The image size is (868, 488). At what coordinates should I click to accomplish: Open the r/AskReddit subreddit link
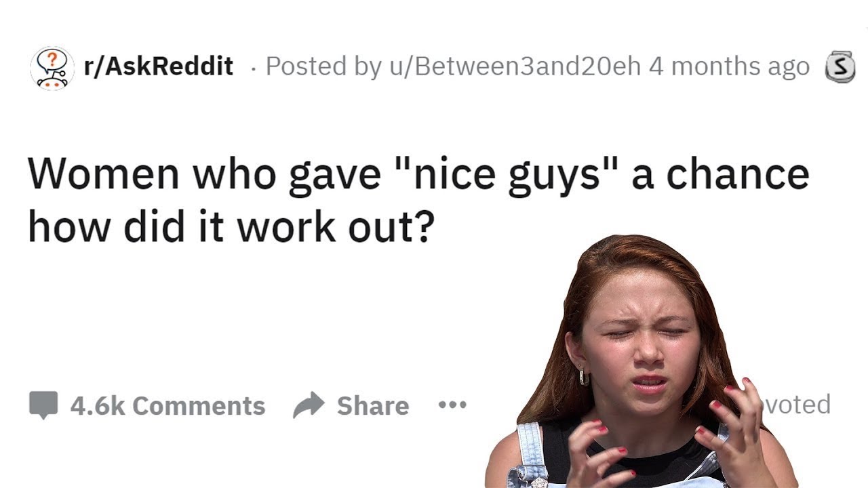coord(158,66)
